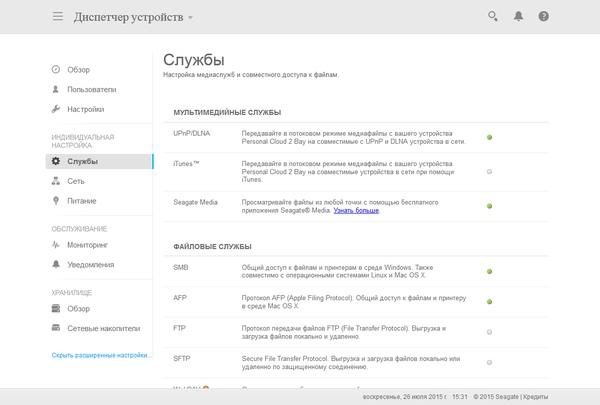Image resolution: width=600 pixels, height=405 pixels.
Task: Click the Мониторинг pulse icon
Action: click(56, 245)
